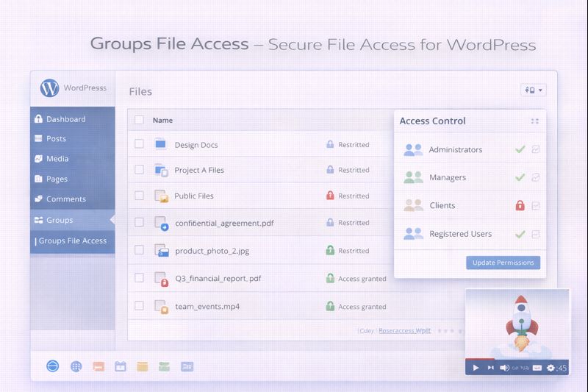Open the Dashboard sidebar item
The height and width of the screenshot is (392, 588).
pyautogui.click(x=72, y=119)
